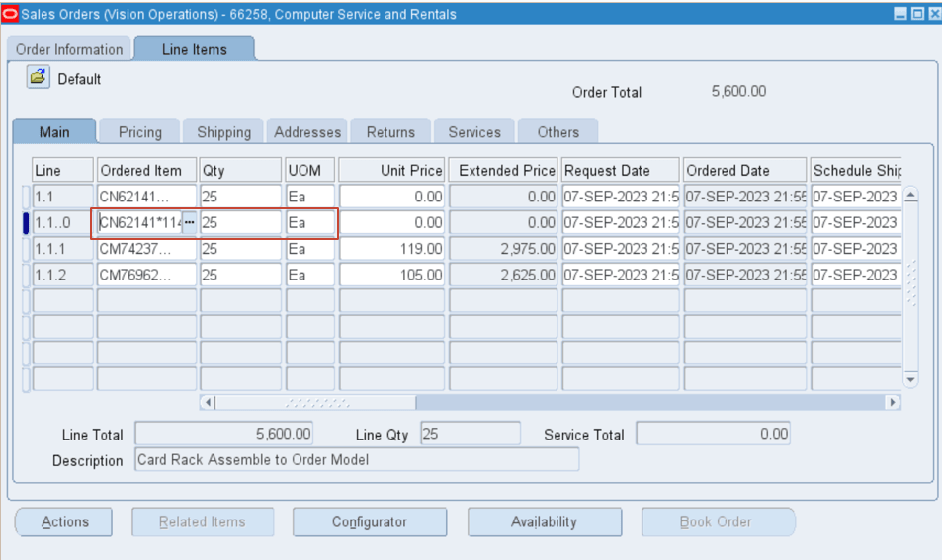Viewport: 942px width, 560px height.
Task: Click the Service Total field
Action: point(713,434)
